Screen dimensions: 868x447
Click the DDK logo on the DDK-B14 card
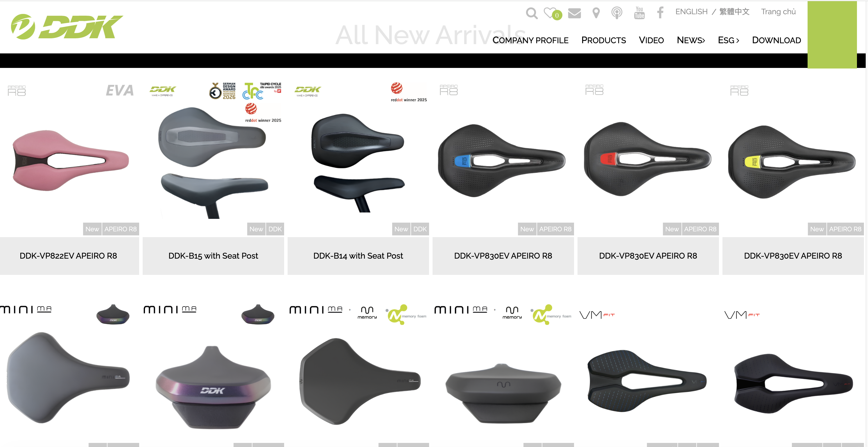(x=308, y=91)
